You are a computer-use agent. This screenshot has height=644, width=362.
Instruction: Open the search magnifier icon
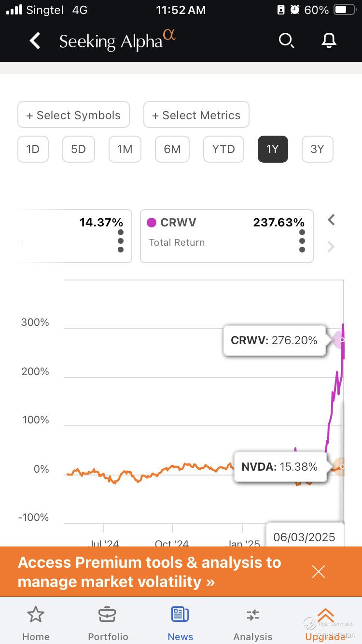pos(286,41)
